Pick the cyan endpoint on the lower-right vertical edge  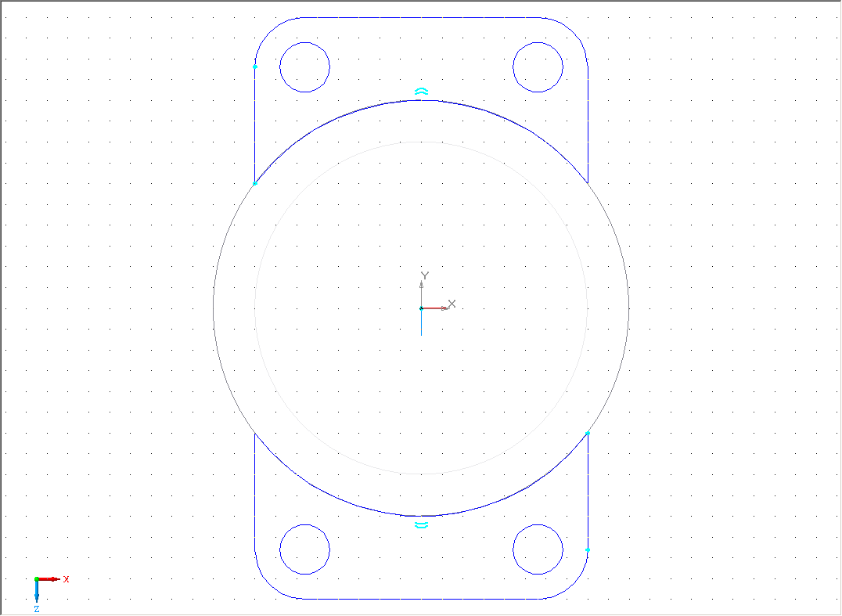(588, 550)
